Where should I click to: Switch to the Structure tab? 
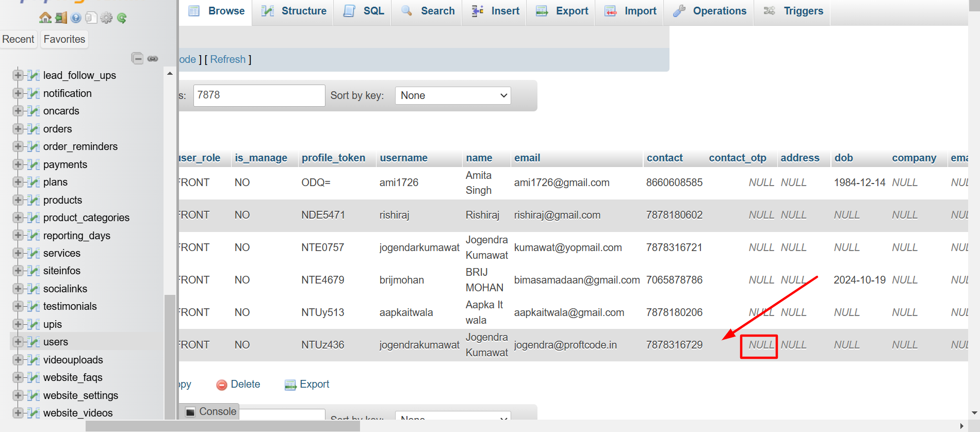pos(294,11)
